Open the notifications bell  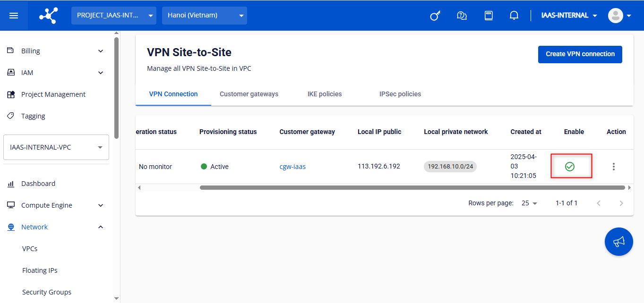point(514,16)
